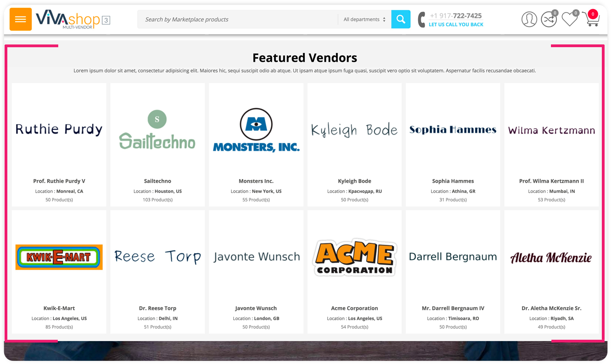Open the Sailtechno vendor name link
Viewport: 611px width, 364px height.
click(x=157, y=181)
